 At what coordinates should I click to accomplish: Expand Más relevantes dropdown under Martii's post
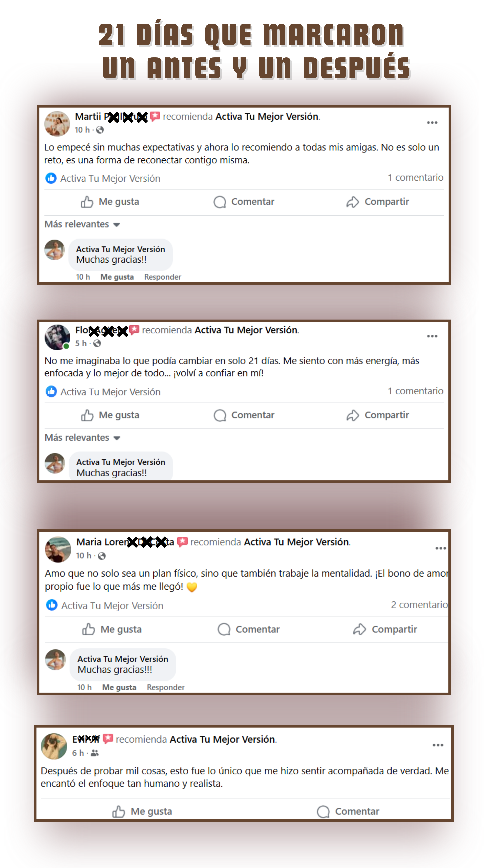tap(82, 224)
